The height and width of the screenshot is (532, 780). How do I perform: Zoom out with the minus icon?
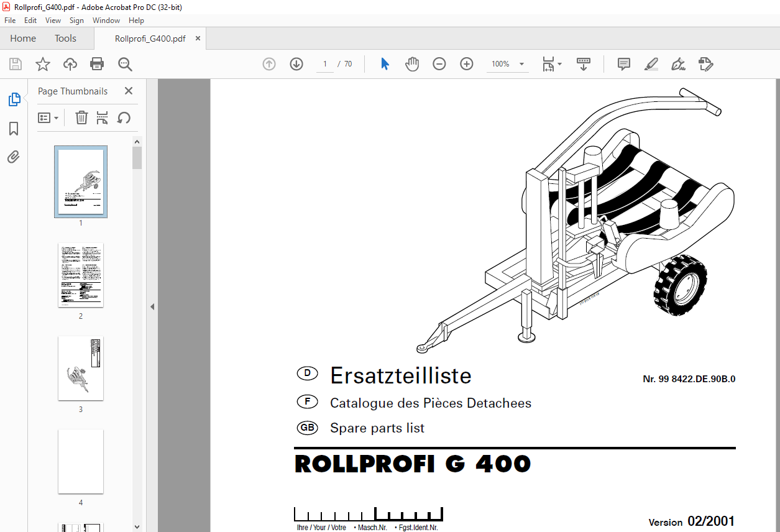(x=439, y=64)
